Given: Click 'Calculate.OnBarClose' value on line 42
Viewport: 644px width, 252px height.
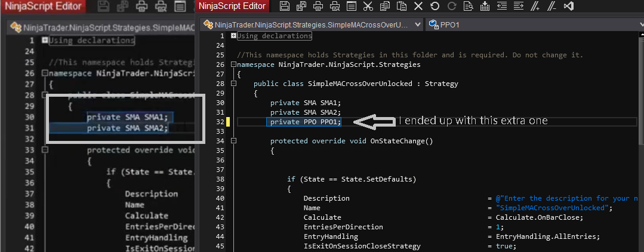Looking at the screenshot, I should coord(538,217).
